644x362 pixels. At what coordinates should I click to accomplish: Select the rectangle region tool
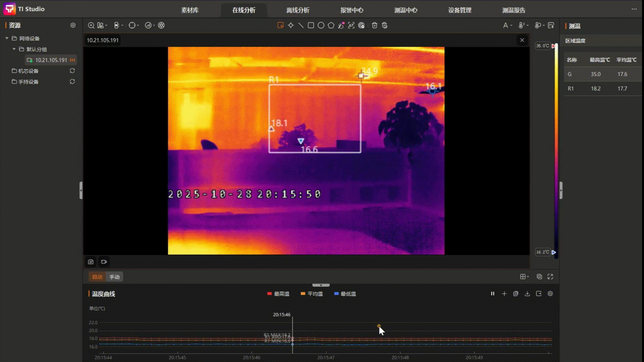311,25
